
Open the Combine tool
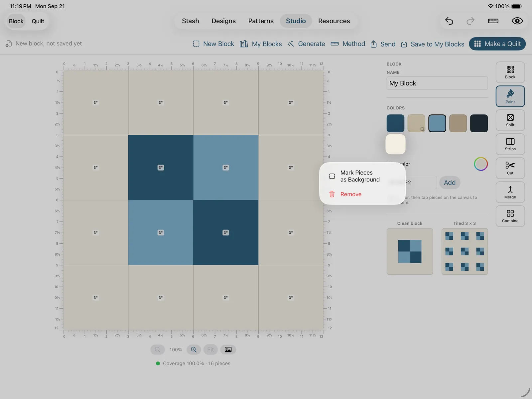510,216
